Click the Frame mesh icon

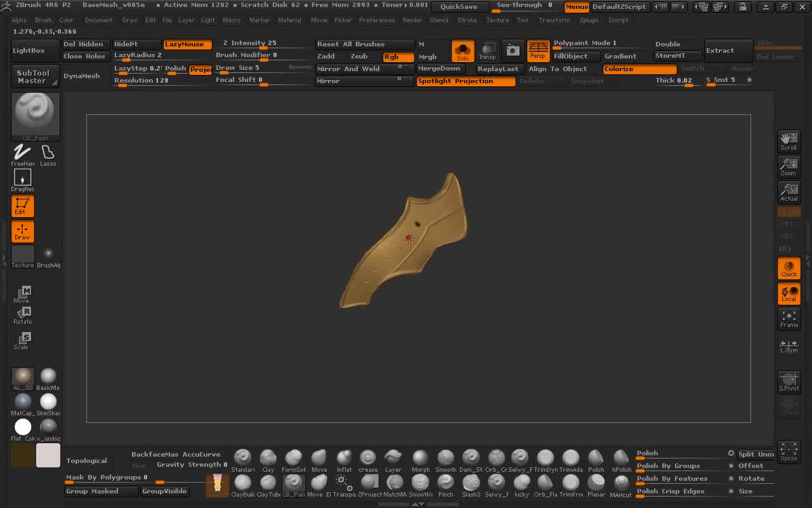pos(789,318)
